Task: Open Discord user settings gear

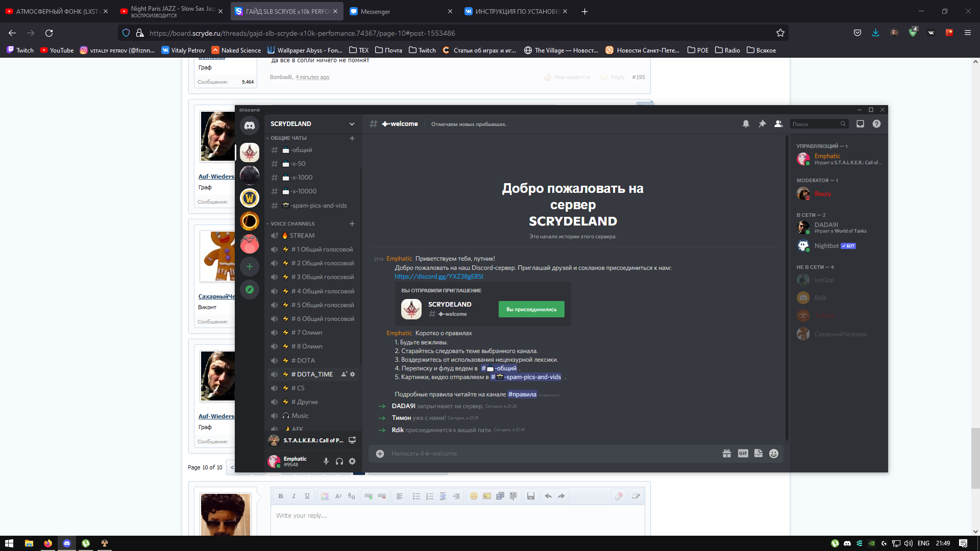Action: click(352, 461)
